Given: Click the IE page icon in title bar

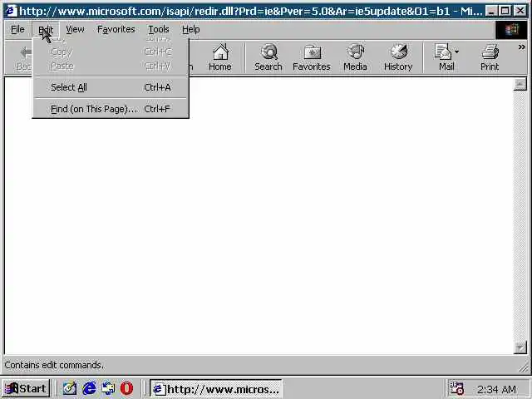Looking at the screenshot, I should pos(11,11).
